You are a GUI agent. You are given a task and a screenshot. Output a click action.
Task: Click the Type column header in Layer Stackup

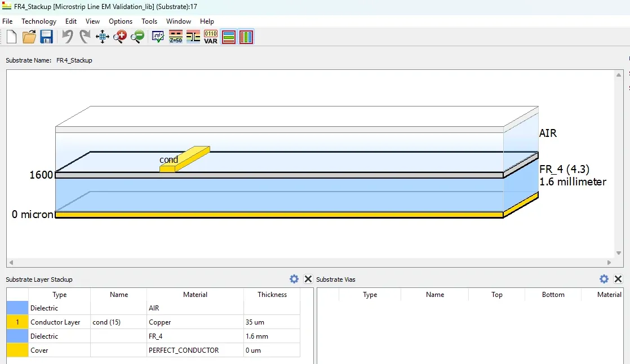pos(60,295)
